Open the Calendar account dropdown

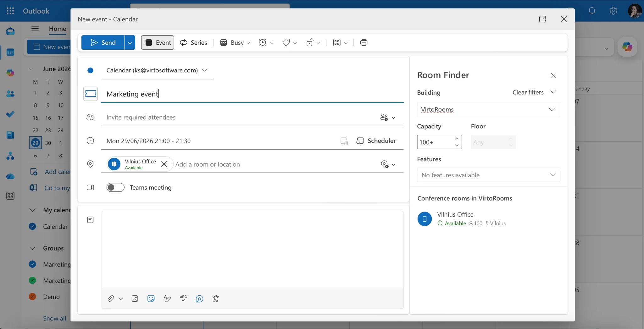point(157,70)
